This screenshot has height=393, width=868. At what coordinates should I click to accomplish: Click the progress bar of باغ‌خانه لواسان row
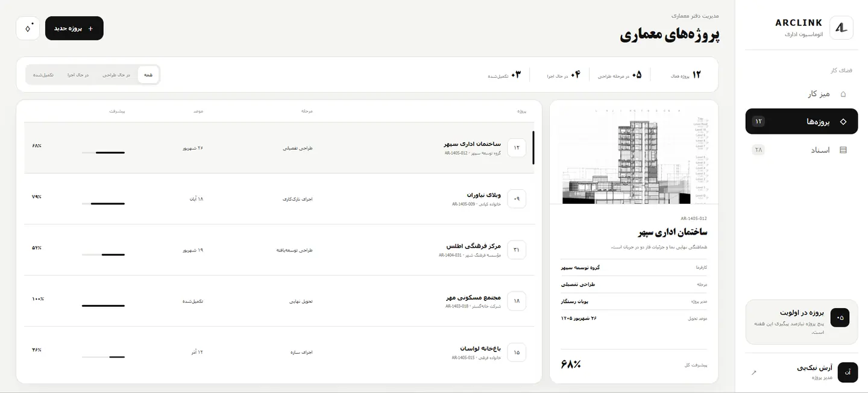pos(103,357)
